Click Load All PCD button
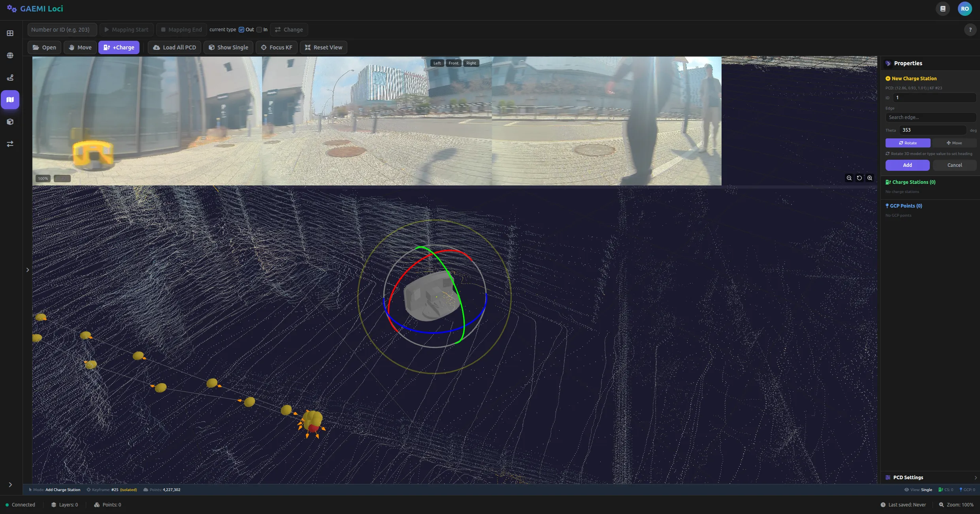The width and height of the screenshot is (980, 514). click(174, 47)
